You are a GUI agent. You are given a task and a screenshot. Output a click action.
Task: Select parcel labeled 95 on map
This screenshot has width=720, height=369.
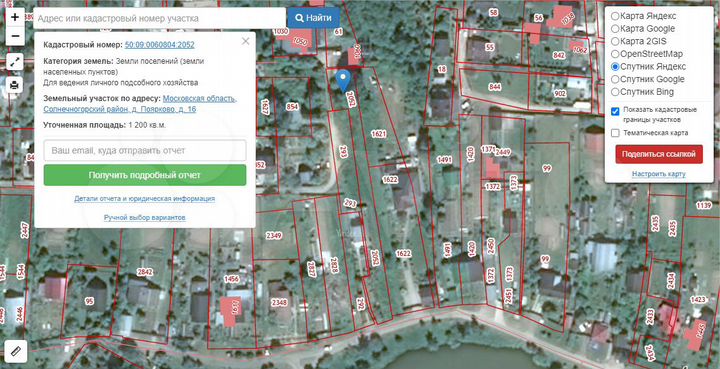[x=90, y=302]
